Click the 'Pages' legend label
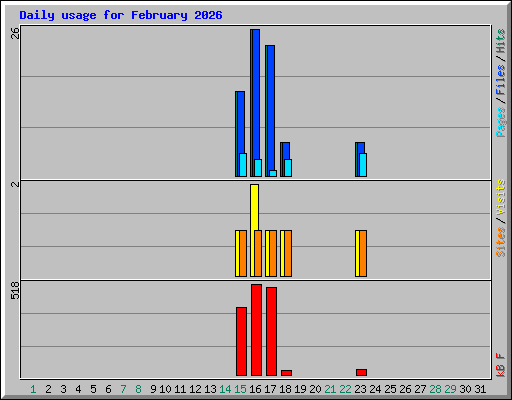This screenshot has width=512, height=400. (501, 122)
